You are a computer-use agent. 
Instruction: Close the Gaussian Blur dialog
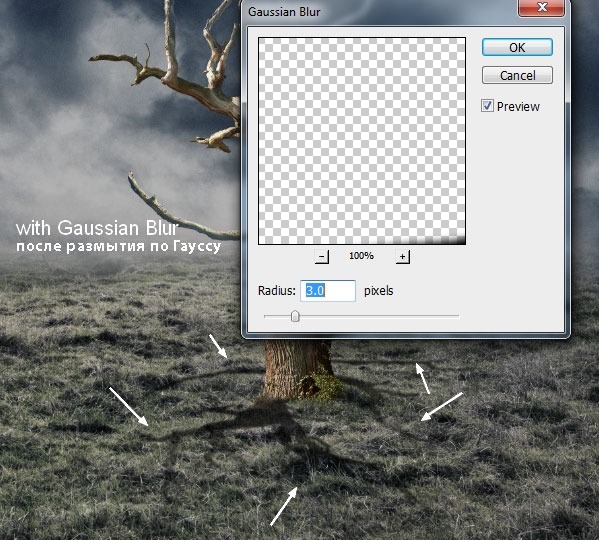tap(541, 8)
